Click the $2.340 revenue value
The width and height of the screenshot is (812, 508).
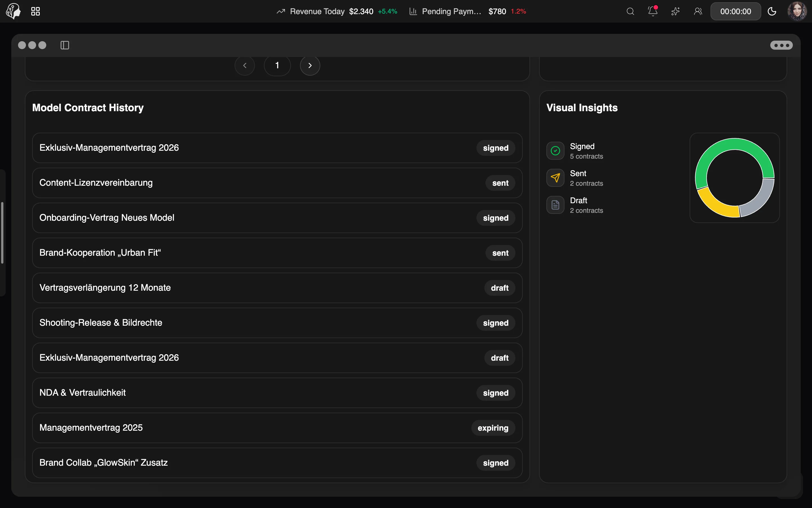[x=361, y=11]
